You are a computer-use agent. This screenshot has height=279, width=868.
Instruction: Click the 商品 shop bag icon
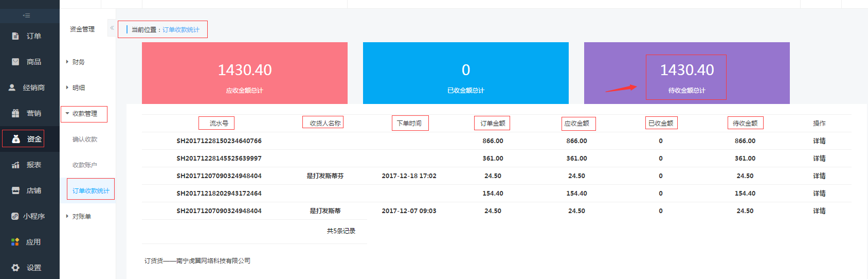[x=15, y=62]
